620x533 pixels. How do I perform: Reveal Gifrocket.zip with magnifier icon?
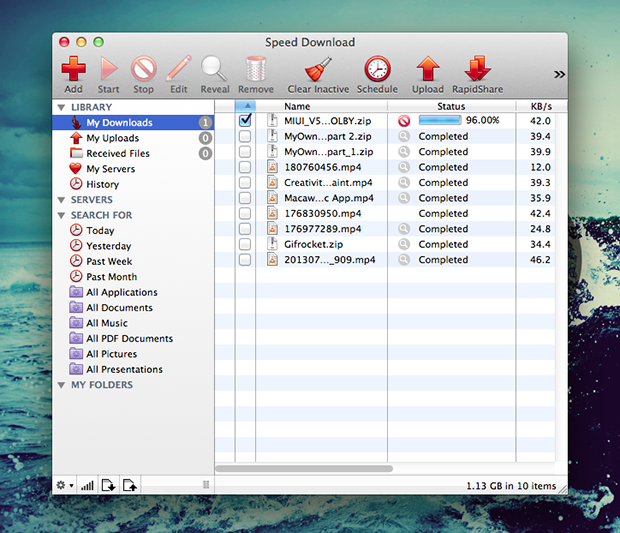click(404, 244)
